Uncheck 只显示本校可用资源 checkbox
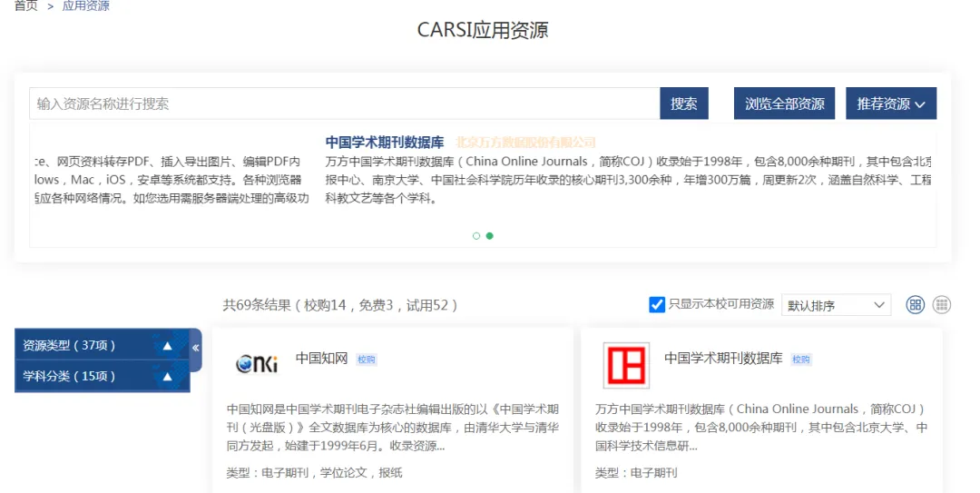Viewport: 980px width, 493px height. pos(657,305)
